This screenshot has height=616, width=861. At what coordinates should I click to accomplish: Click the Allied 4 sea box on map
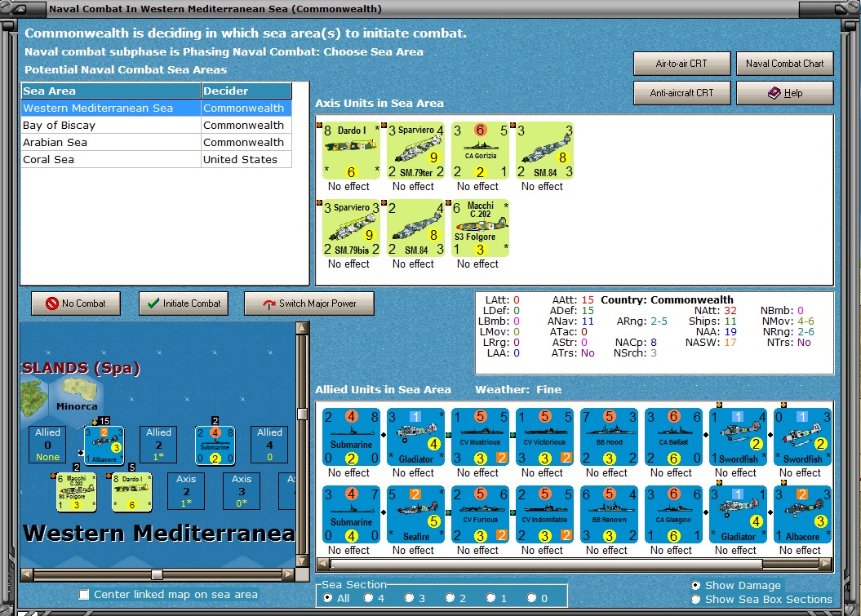point(269,444)
